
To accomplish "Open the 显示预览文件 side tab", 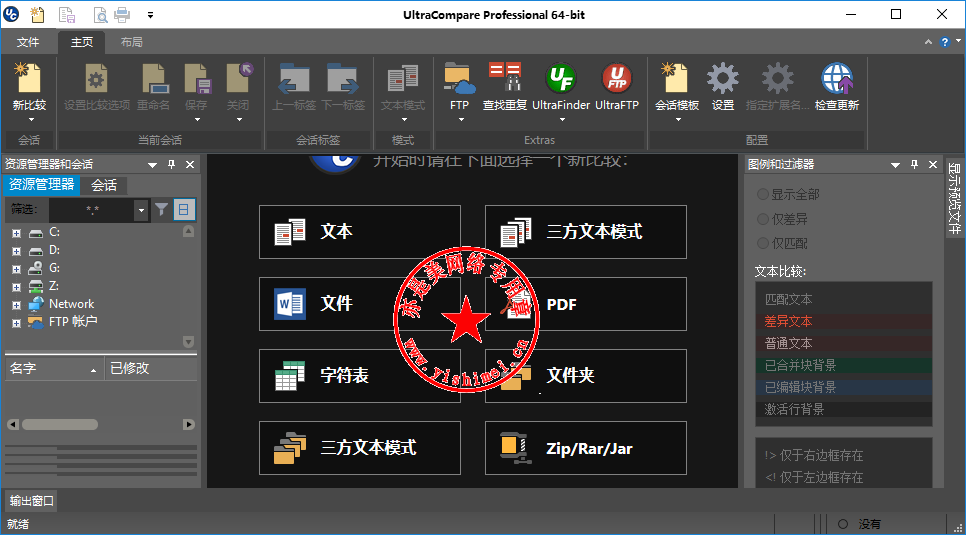I will click(x=954, y=198).
